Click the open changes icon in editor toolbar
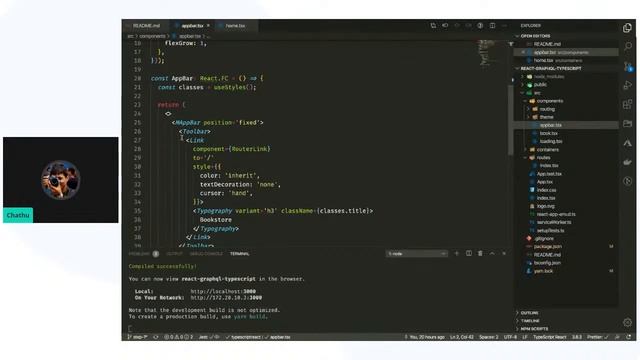 (433, 26)
